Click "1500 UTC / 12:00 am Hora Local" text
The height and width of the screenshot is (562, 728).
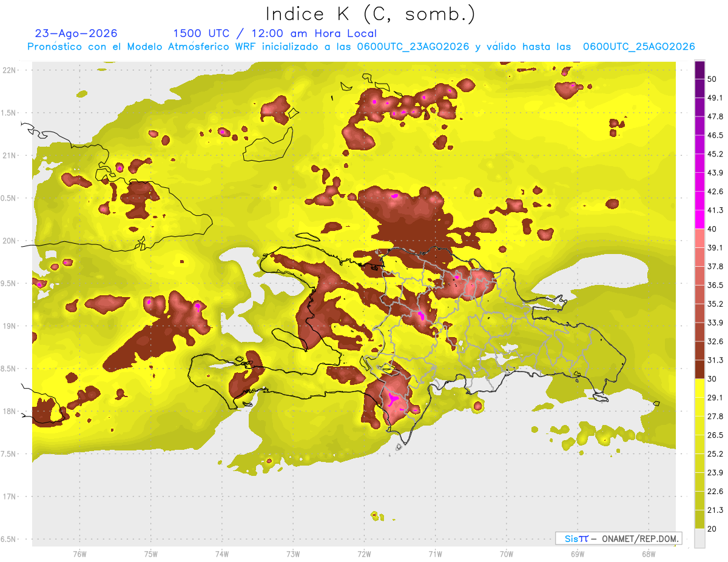click(x=275, y=33)
